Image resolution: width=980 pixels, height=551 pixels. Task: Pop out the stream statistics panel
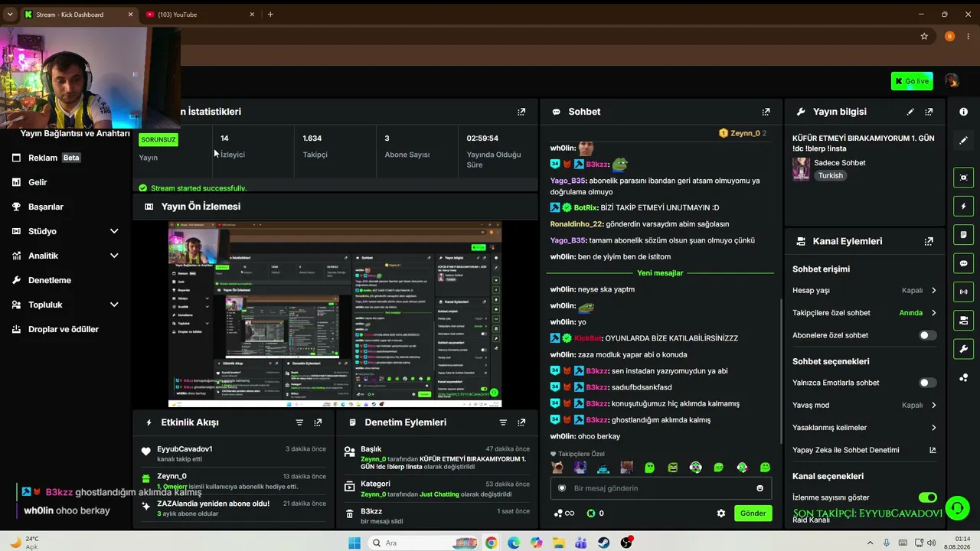tap(521, 112)
